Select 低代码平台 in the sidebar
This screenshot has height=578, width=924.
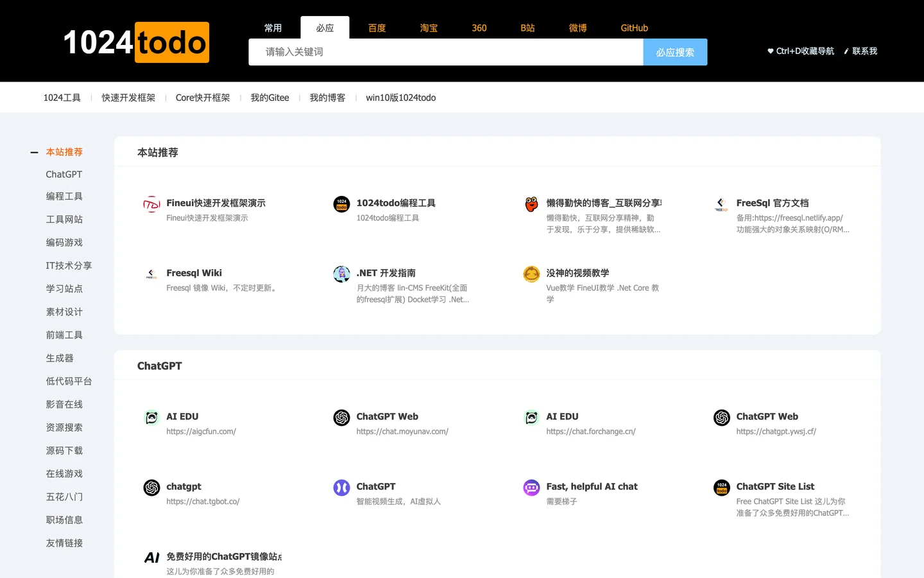coord(69,381)
